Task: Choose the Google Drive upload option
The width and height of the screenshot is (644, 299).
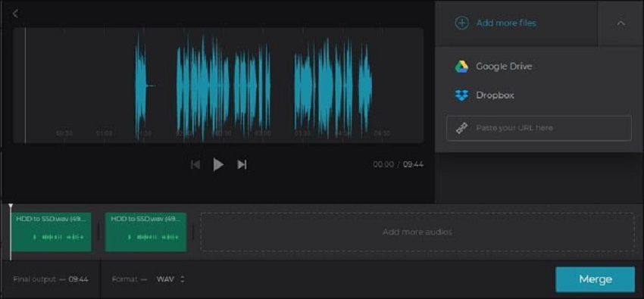Action: [493, 67]
